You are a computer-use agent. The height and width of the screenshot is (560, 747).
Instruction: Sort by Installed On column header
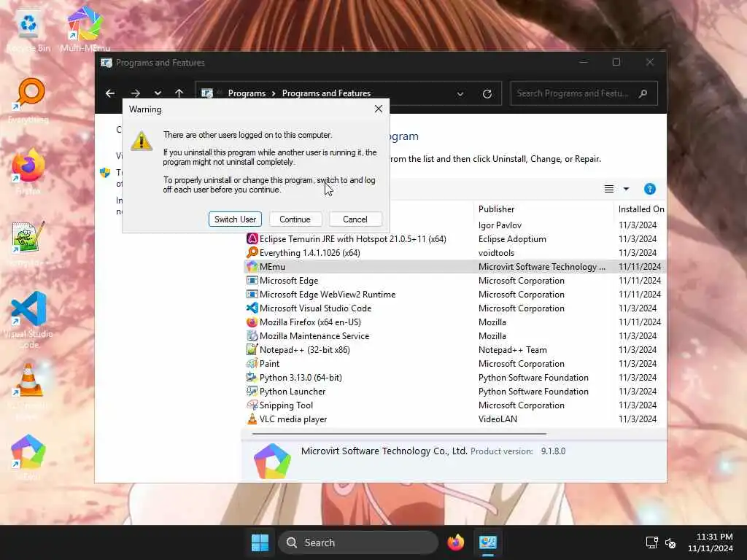tap(640, 209)
